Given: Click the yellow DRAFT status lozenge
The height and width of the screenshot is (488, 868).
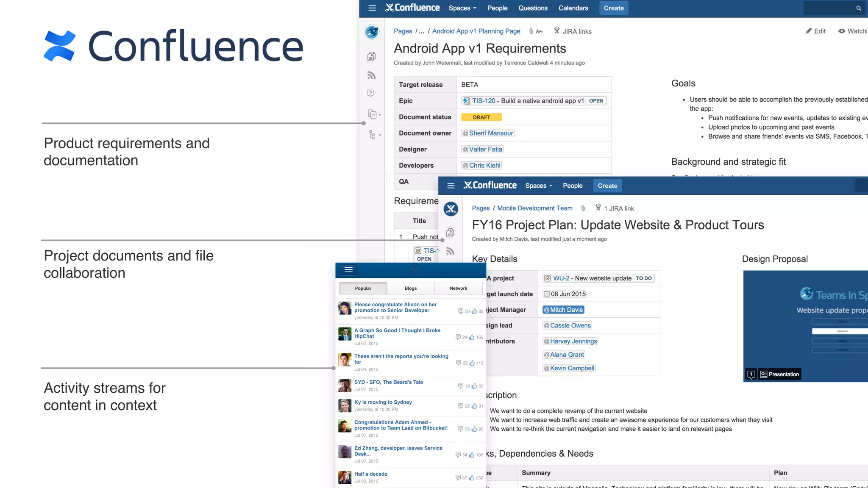Looking at the screenshot, I should [x=481, y=117].
